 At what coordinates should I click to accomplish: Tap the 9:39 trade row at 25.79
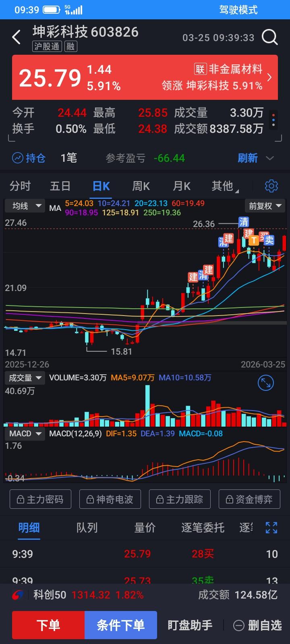(145, 554)
